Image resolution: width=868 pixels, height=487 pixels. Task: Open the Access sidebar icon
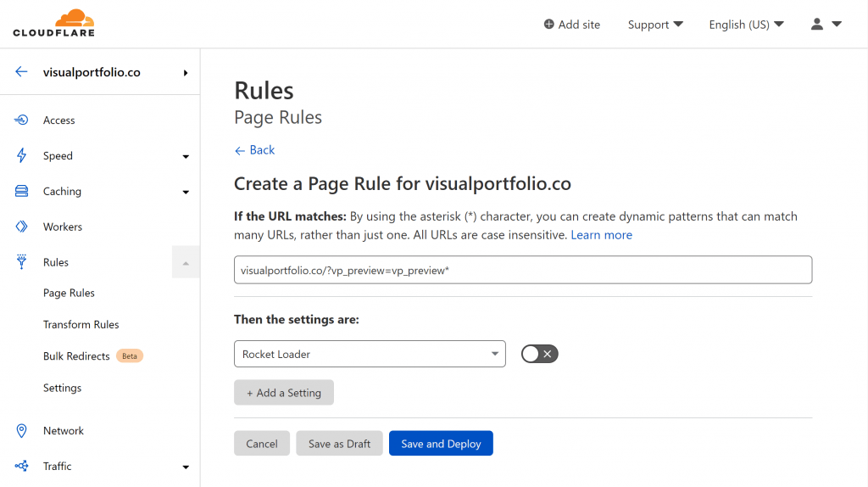(21, 120)
